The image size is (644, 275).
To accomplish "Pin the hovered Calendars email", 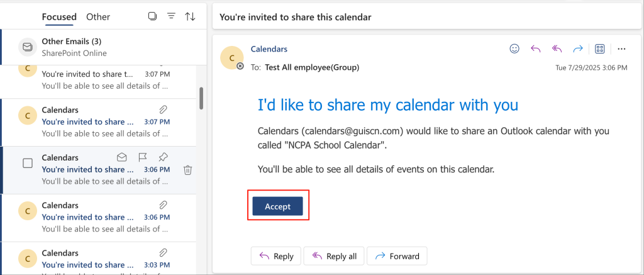I will pyautogui.click(x=164, y=157).
